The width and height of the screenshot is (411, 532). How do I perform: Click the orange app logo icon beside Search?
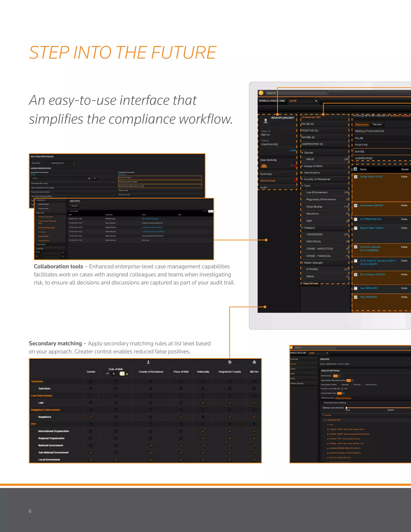point(261,93)
